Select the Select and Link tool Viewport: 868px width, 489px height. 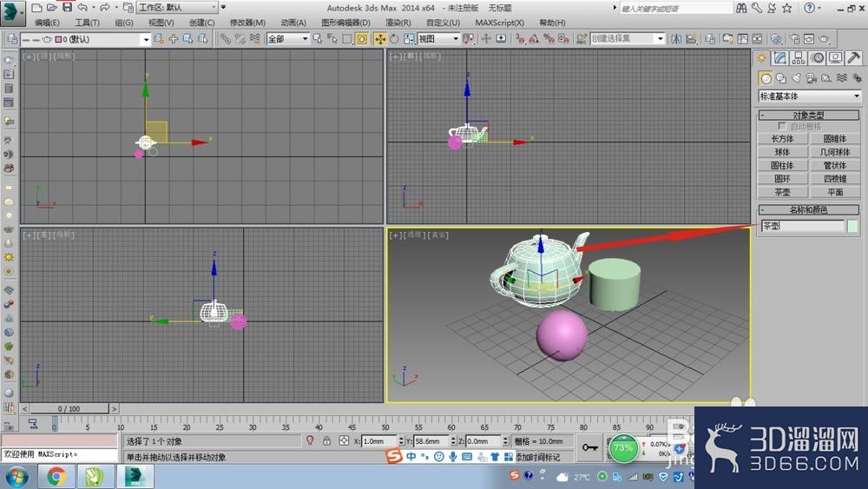click(x=226, y=39)
